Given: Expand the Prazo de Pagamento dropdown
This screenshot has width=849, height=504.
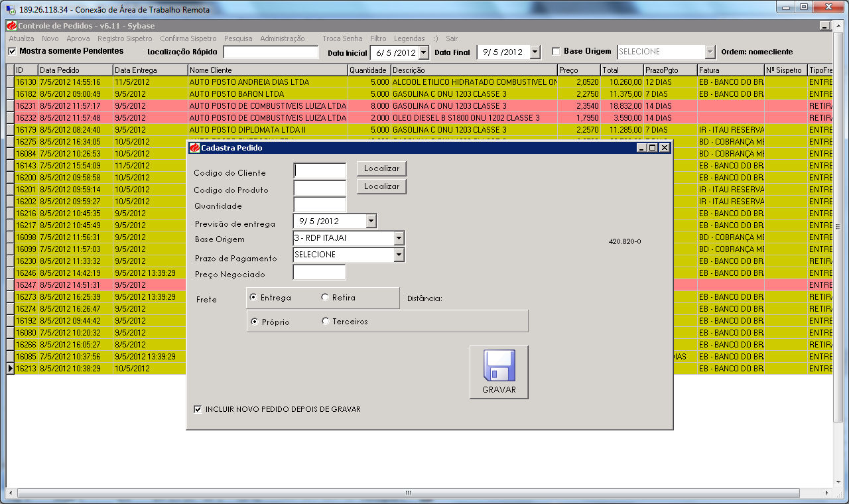Looking at the screenshot, I should click(399, 255).
